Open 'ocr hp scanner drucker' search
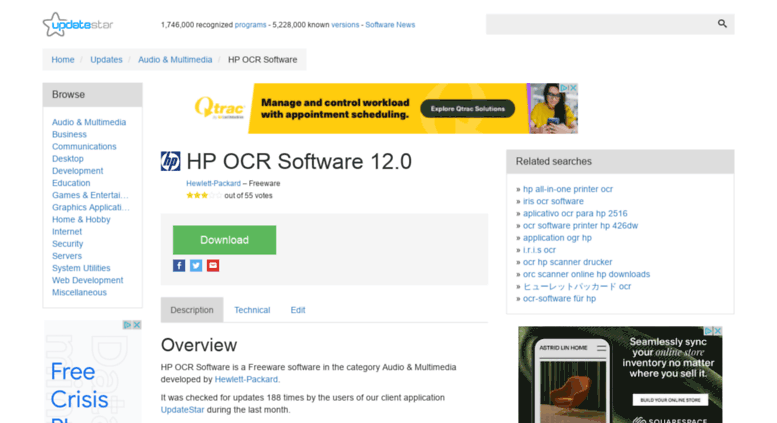 pyautogui.click(x=567, y=262)
